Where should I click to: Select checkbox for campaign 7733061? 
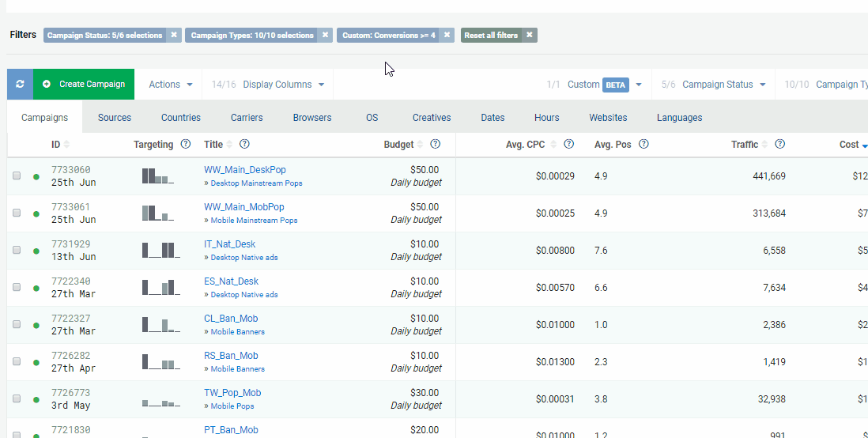click(17, 213)
